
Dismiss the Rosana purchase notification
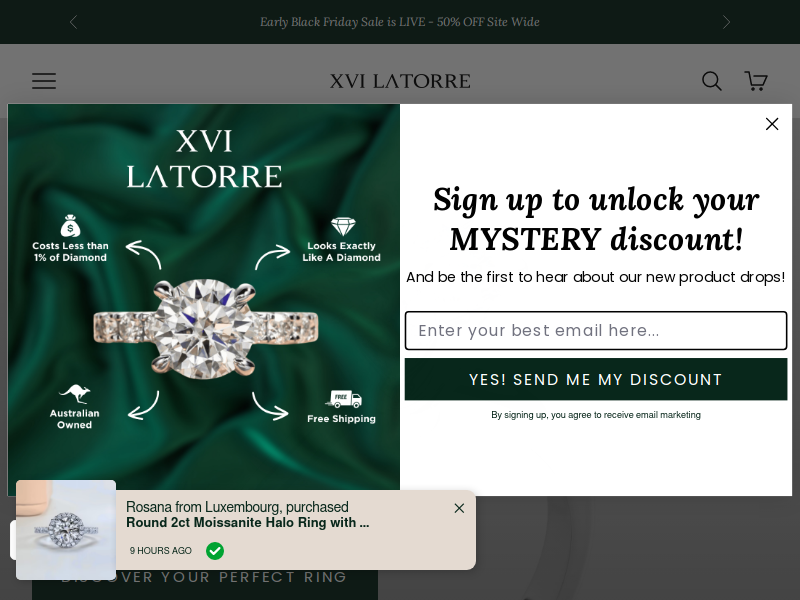(x=459, y=508)
